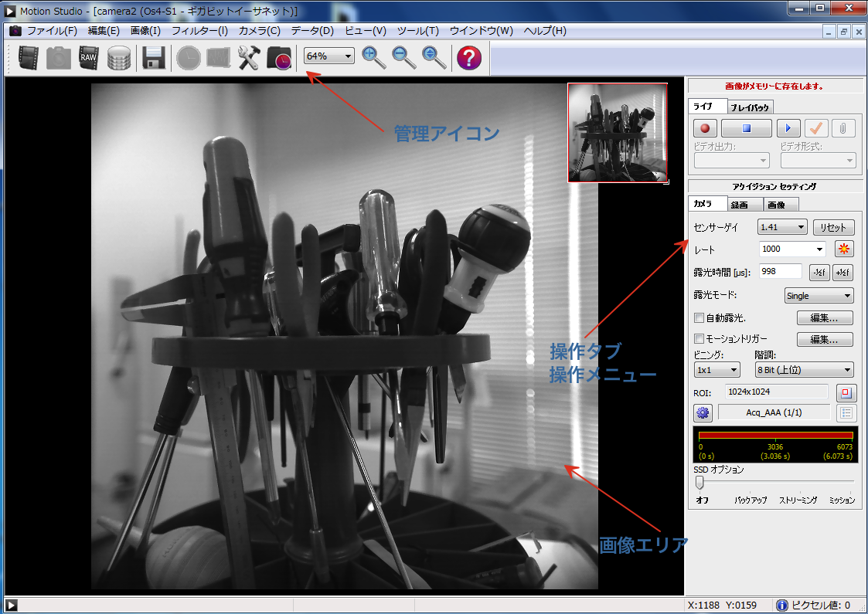Switch to the 録画 tab
The height and width of the screenshot is (614, 868).
coord(744,205)
